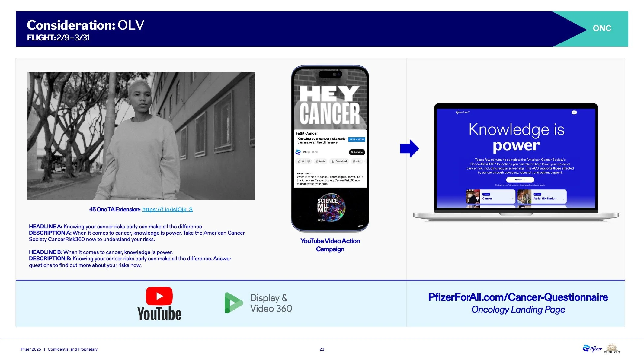Click the Display & Video 360 play-triangle logo

[x=233, y=303]
